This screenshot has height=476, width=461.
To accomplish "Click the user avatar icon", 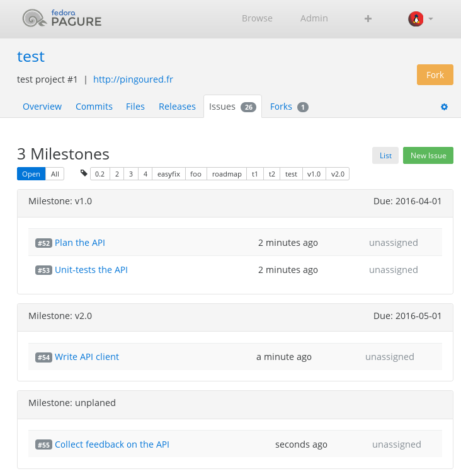I will tap(415, 19).
